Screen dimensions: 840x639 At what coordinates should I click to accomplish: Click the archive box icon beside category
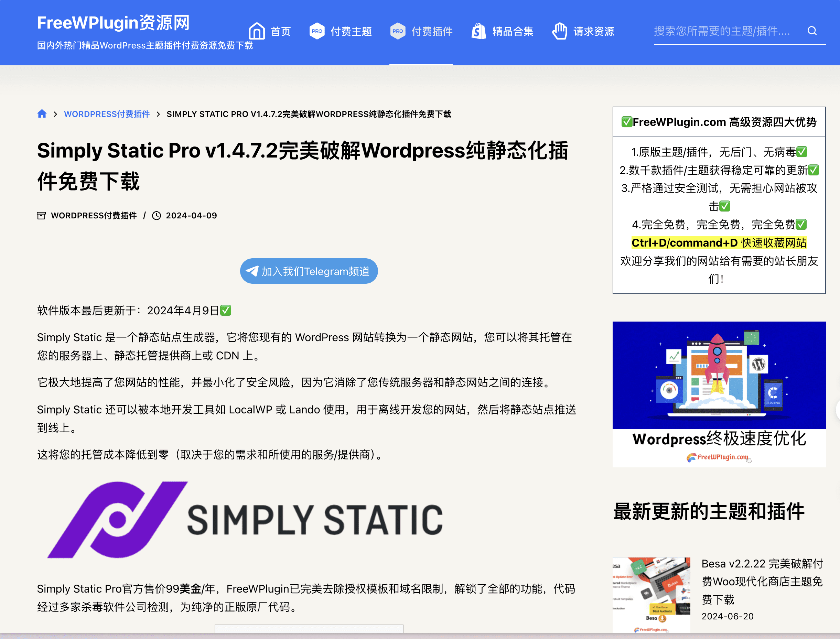(41, 216)
